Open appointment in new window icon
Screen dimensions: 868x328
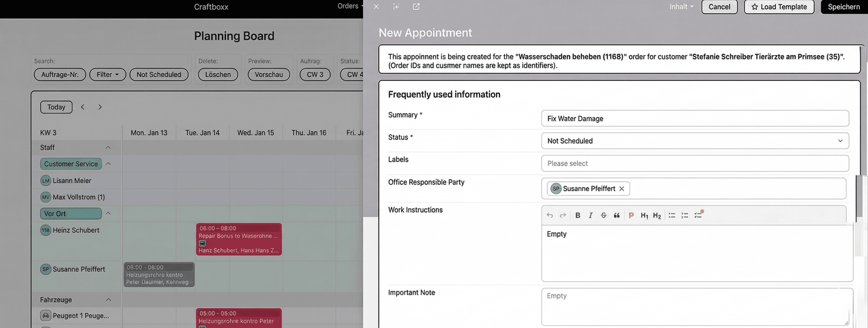tap(416, 7)
